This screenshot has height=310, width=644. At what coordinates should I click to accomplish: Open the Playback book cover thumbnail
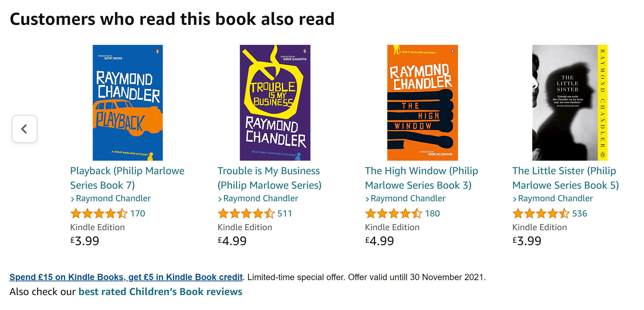[x=127, y=103]
